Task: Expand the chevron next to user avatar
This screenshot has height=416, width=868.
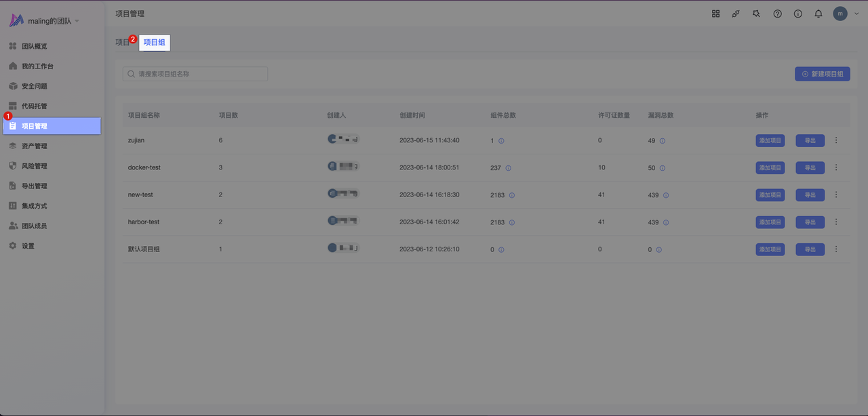Action: [856, 14]
